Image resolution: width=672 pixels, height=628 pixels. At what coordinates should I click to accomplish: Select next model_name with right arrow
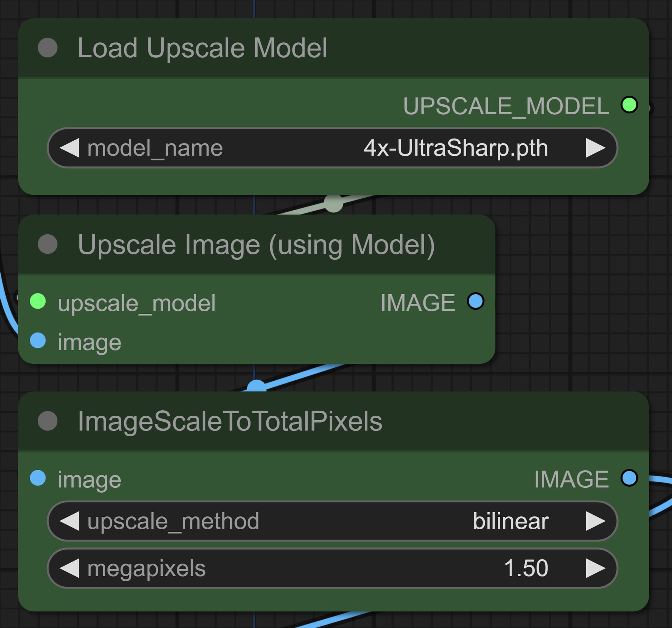pyautogui.click(x=596, y=148)
